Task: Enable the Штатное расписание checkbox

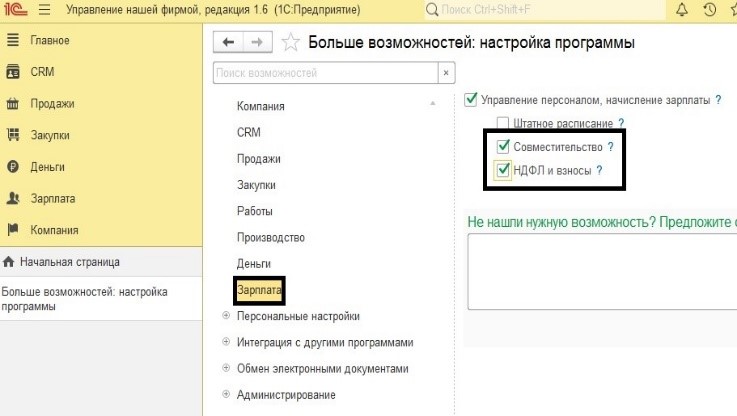Action: pos(503,123)
